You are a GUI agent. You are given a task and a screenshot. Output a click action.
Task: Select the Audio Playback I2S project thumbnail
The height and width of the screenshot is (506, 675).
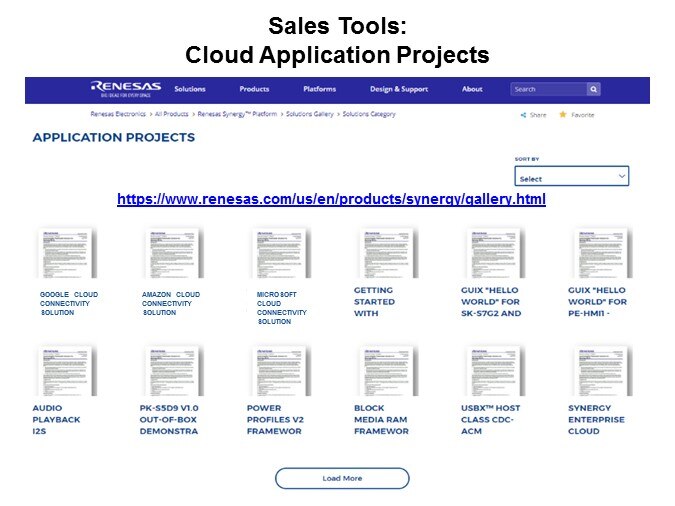click(x=66, y=370)
